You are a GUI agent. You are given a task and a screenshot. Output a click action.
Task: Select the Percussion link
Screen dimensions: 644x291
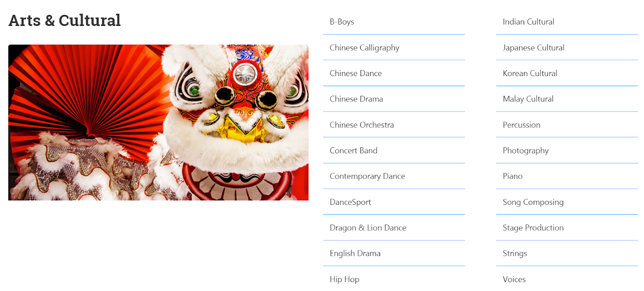(x=521, y=125)
